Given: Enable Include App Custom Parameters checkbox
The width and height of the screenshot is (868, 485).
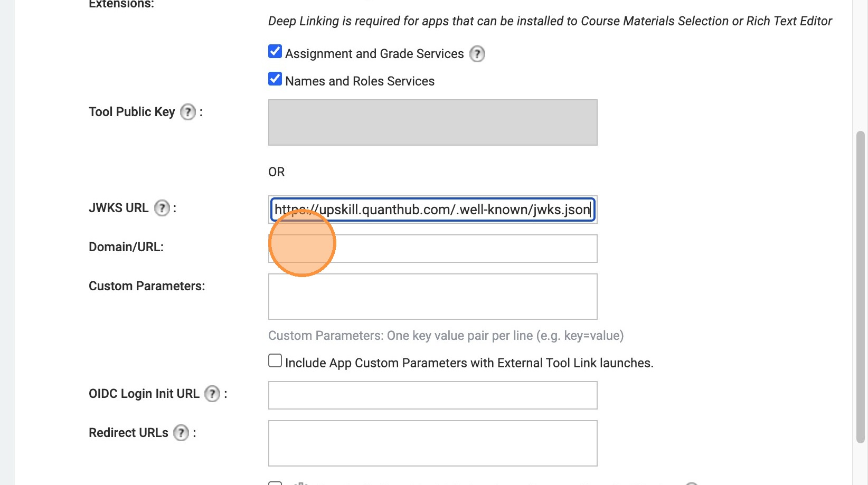Looking at the screenshot, I should [x=275, y=361].
